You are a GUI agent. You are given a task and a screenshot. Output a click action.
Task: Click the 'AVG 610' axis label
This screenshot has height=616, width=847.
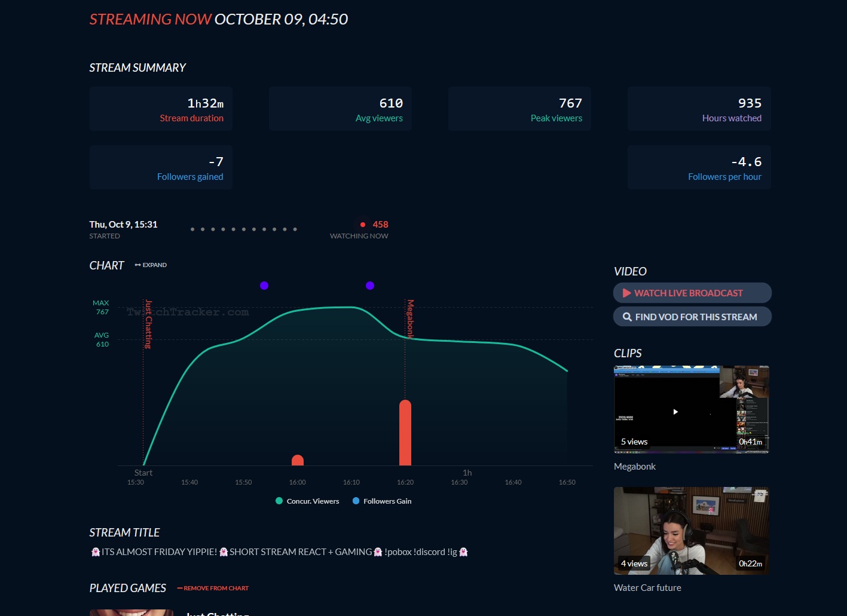point(102,340)
